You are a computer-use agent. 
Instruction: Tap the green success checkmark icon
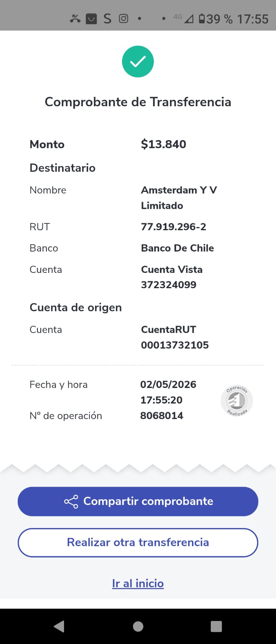[x=138, y=62]
